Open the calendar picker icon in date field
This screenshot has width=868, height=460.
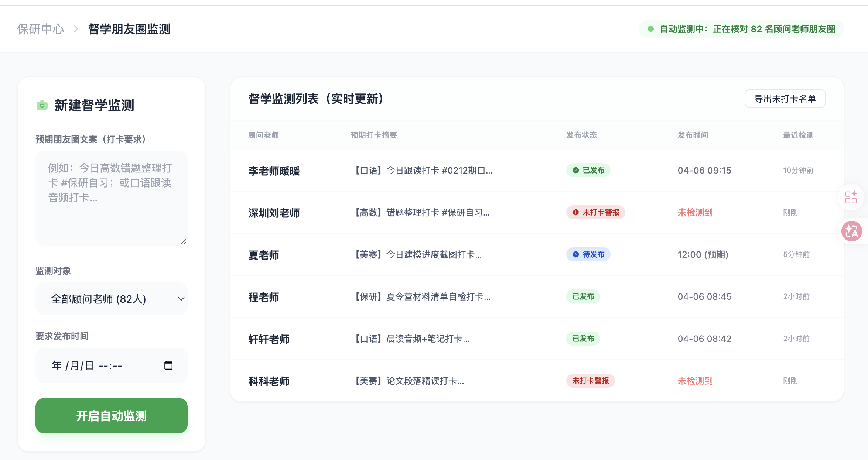point(168,365)
